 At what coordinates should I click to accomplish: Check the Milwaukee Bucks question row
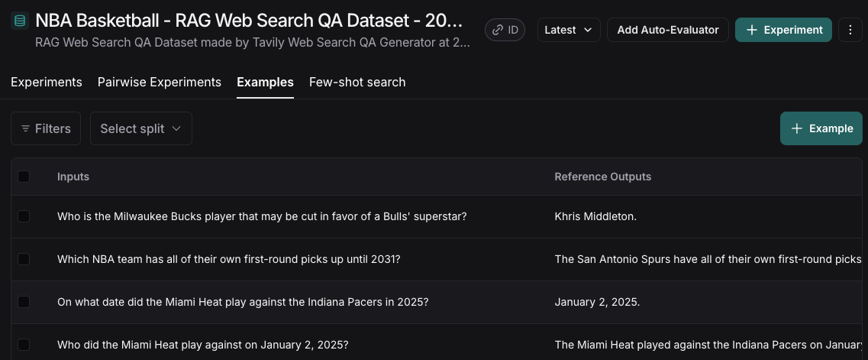pyautogui.click(x=24, y=216)
